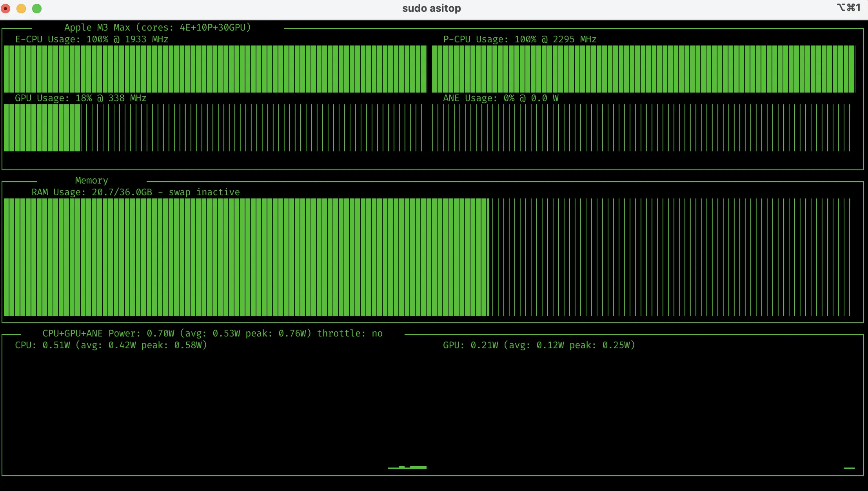Click the red close window button

(x=6, y=9)
